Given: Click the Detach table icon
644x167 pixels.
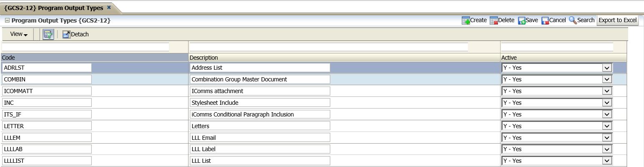Looking at the screenshot, I should (x=66, y=34).
